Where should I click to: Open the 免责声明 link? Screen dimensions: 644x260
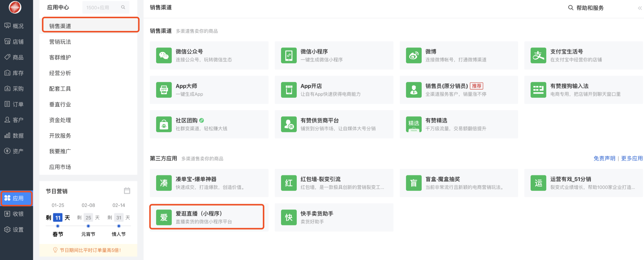point(604,158)
